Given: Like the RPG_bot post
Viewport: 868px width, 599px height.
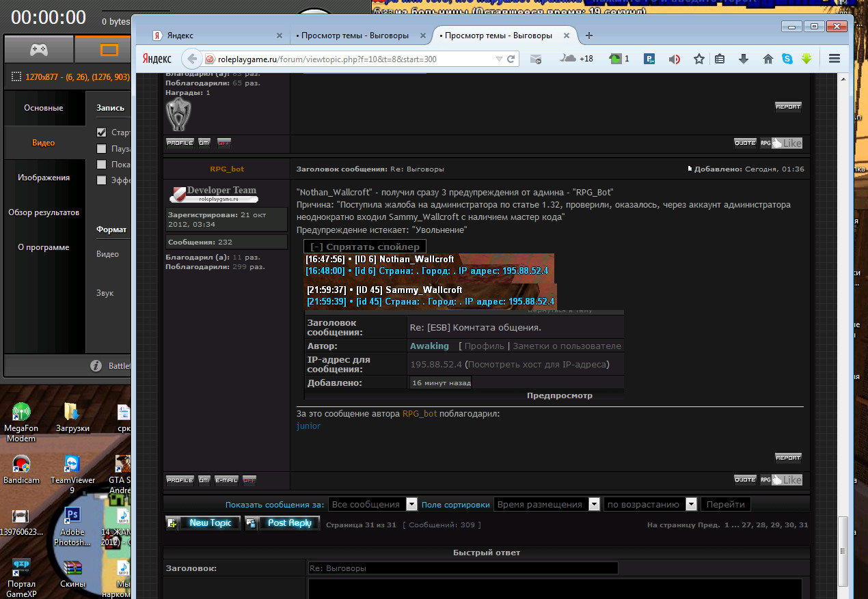Looking at the screenshot, I should [x=782, y=479].
